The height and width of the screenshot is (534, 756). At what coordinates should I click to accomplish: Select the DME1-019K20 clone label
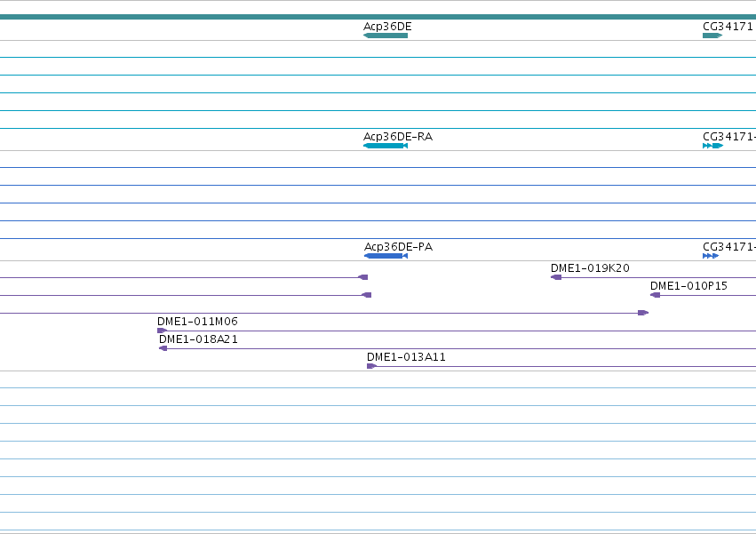pyautogui.click(x=590, y=267)
